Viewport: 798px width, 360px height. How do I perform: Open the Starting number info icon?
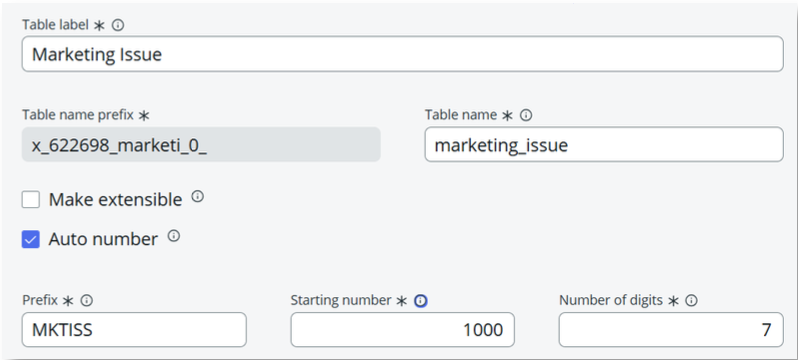[x=421, y=301]
